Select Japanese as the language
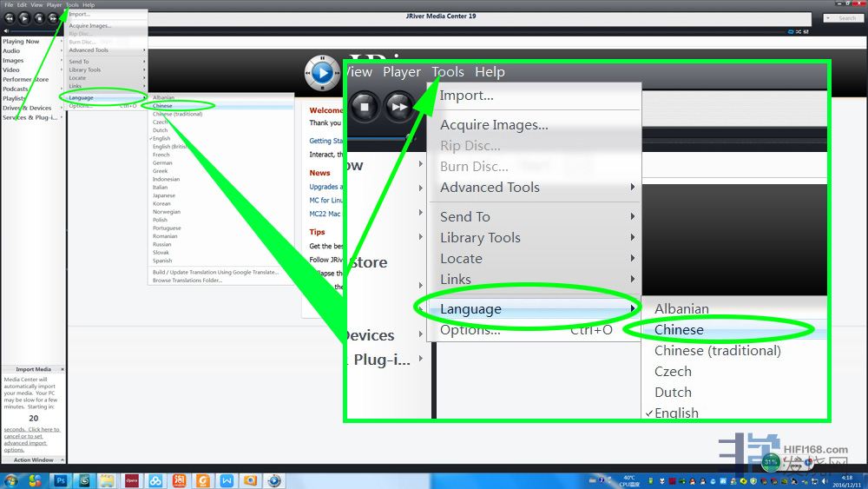 click(x=164, y=195)
